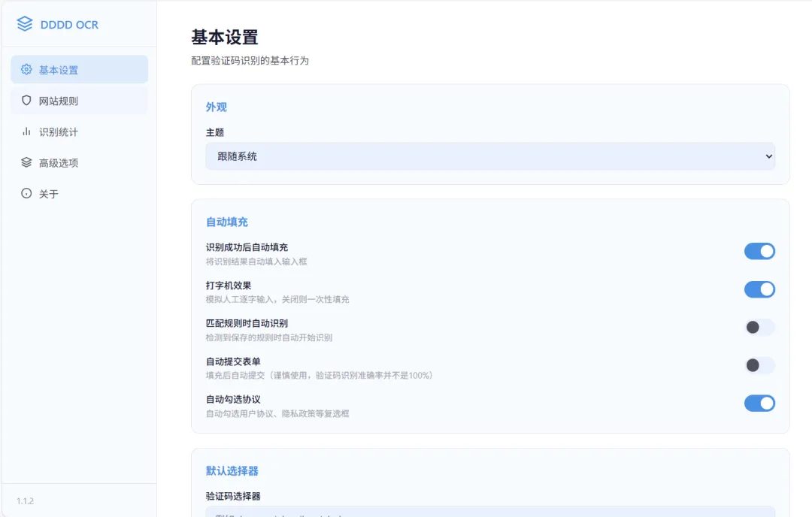Image resolution: width=812 pixels, height=517 pixels.
Task: Go to 网站规则 in the sidebar
Action: pyautogui.click(x=79, y=101)
